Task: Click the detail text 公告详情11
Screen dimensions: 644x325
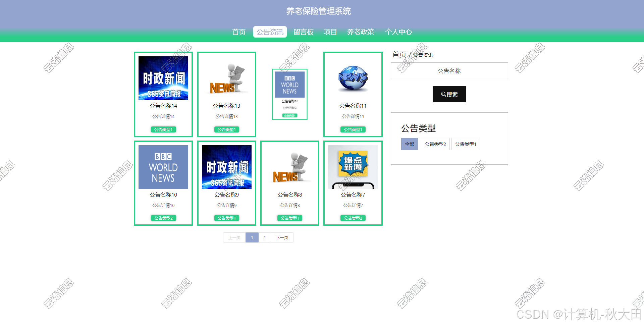Action: [353, 116]
